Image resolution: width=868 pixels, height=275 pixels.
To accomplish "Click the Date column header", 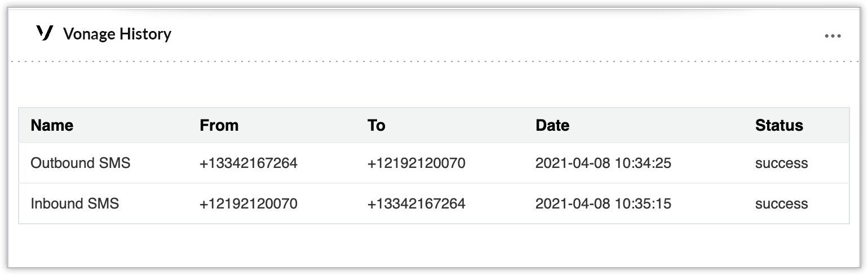I will (552, 125).
